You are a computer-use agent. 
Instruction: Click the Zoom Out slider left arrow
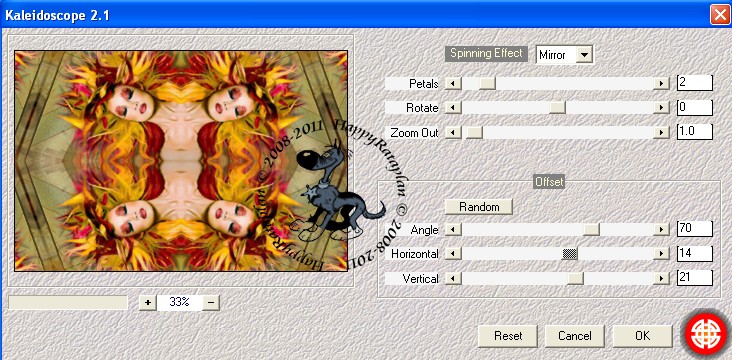453,133
